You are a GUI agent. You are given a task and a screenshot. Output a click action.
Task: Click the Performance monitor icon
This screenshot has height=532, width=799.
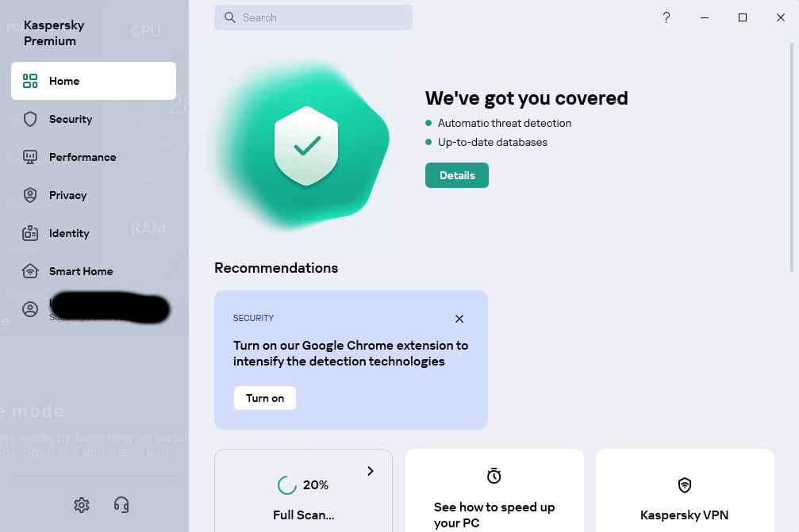pos(30,157)
